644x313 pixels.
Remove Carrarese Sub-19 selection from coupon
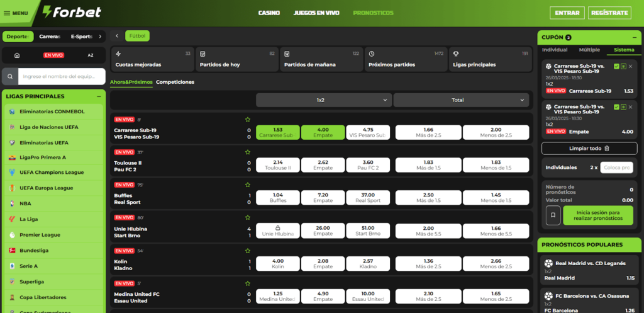click(630, 66)
